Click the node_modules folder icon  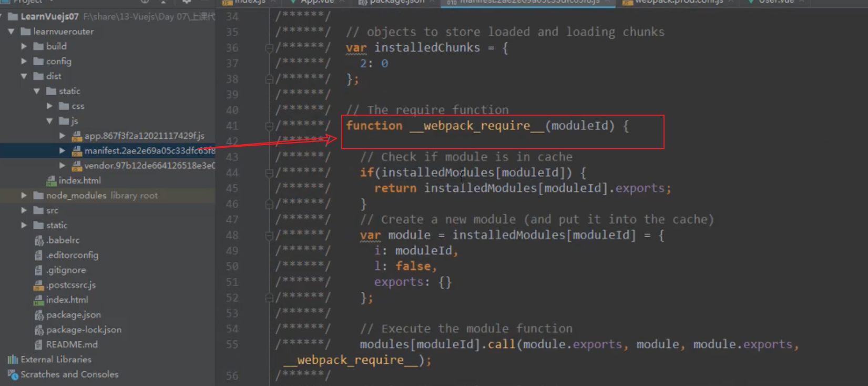pos(38,196)
